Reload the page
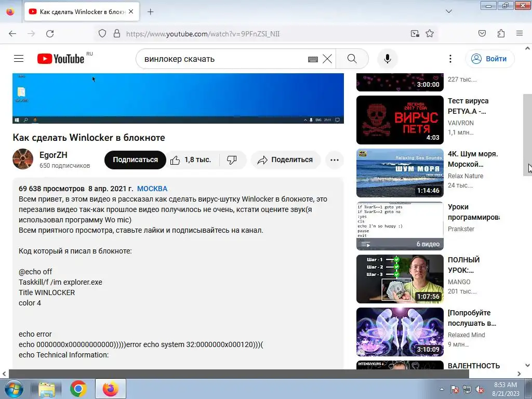This screenshot has width=532, height=399. tap(50, 34)
